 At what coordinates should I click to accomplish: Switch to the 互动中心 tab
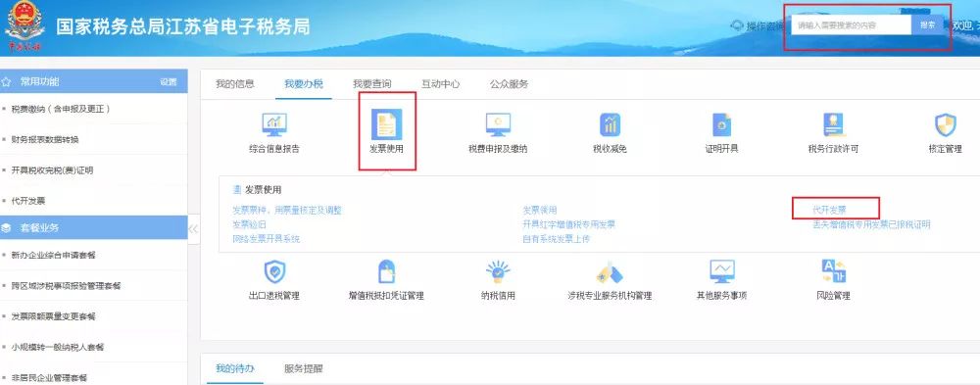pyautogui.click(x=441, y=83)
